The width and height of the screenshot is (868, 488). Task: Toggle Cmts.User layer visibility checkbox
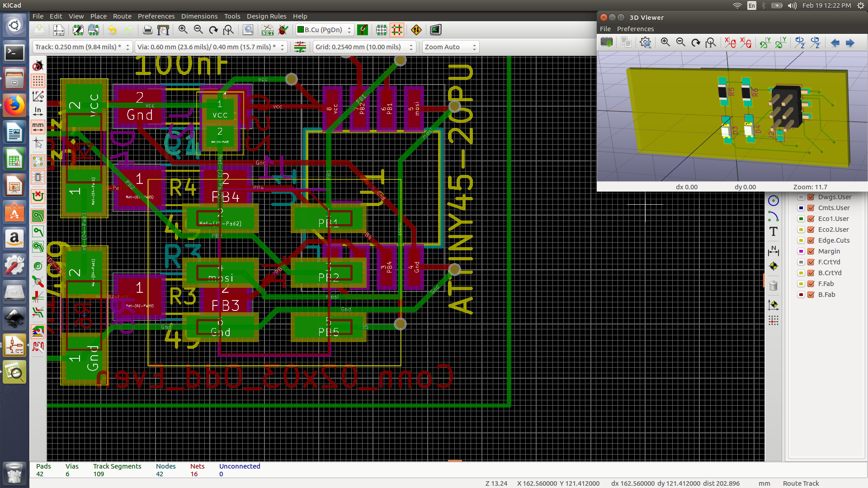click(811, 208)
